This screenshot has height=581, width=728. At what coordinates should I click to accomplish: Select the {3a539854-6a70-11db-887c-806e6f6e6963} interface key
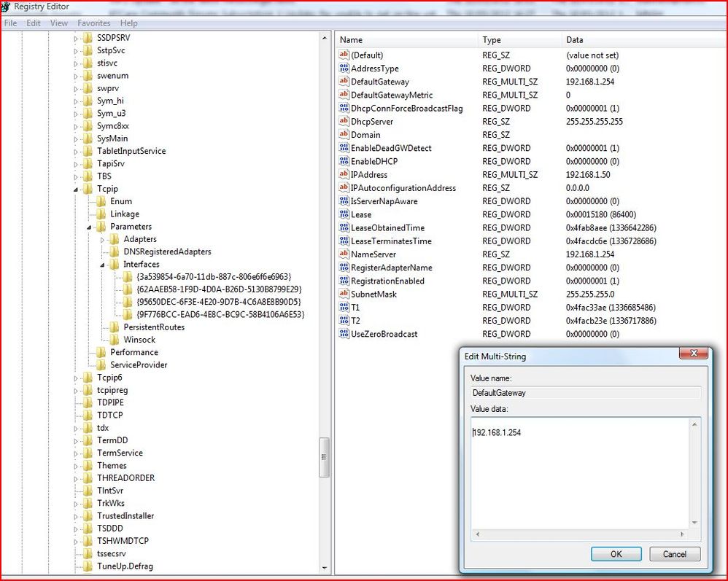[x=214, y=276]
